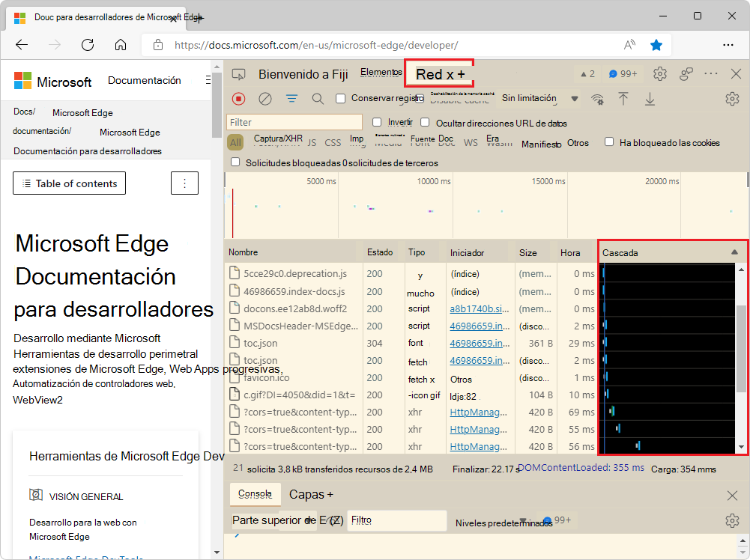Click the network Filter text field
The width and height of the screenshot is (750, 560).
point(294,122)
